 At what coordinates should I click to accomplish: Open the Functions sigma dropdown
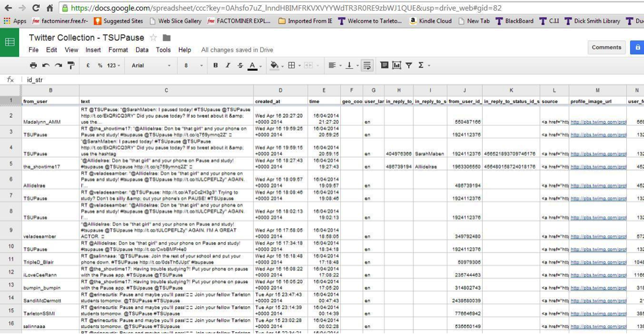click(423, 65)
